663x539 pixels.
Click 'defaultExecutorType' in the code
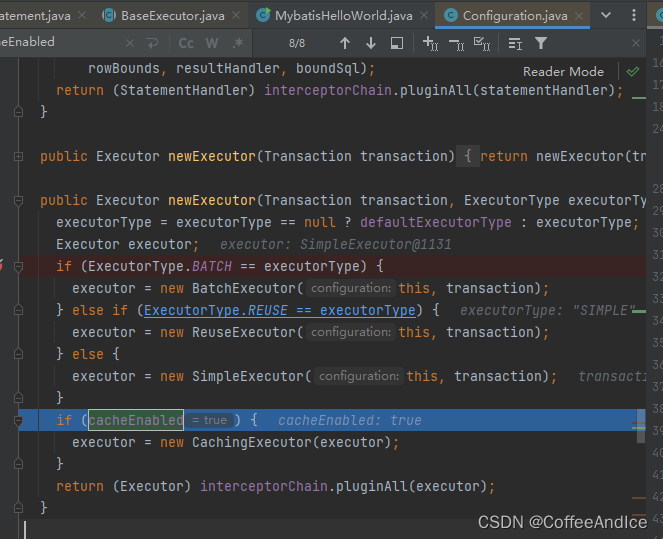point(436,222)
